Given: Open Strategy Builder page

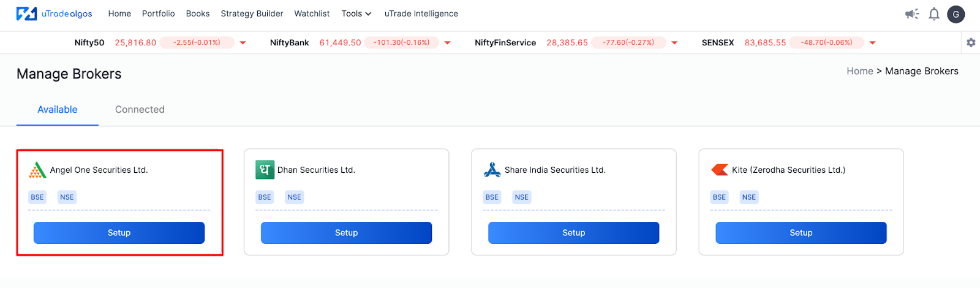Looking at the screenshot, I should tap(252, 13).
